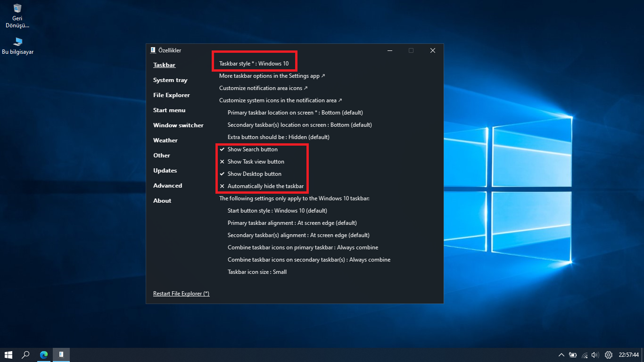Open the Windows Start menu
644x362 pixels.
[x=8, y=355]
